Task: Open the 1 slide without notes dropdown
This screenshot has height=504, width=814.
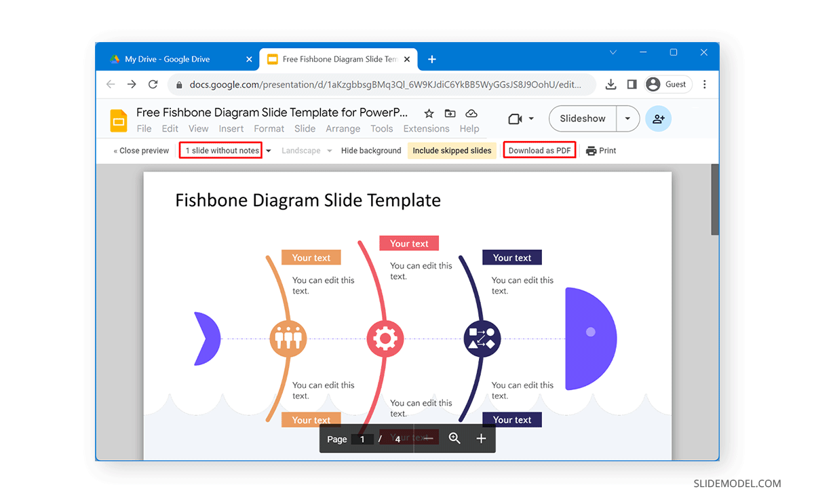Action: tap(220, 150)
